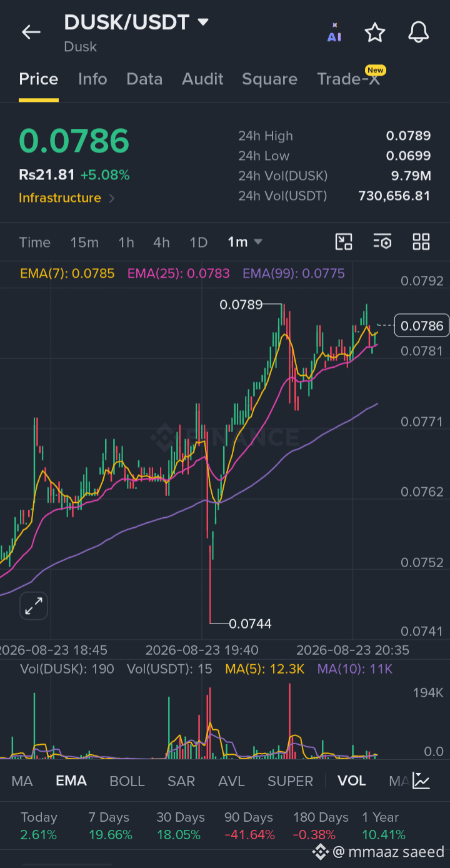Screen dimensions: 450x868
Task: Select the Time chart view
Action: [35, 242]
